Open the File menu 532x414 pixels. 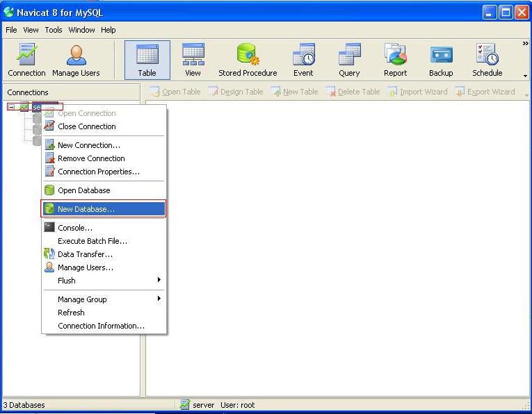(x=11, y=30)
